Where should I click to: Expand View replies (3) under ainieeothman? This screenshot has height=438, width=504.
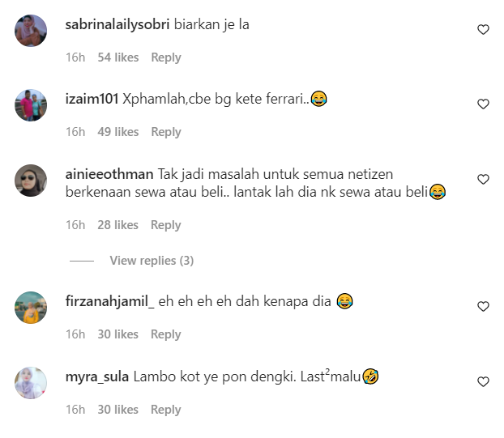[152, 261]
